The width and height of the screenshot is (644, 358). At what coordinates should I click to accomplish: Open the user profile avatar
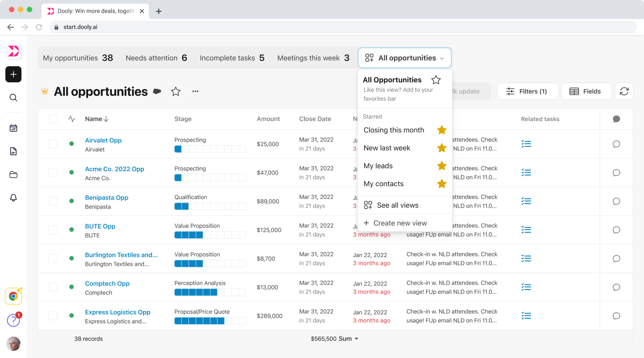13,344
